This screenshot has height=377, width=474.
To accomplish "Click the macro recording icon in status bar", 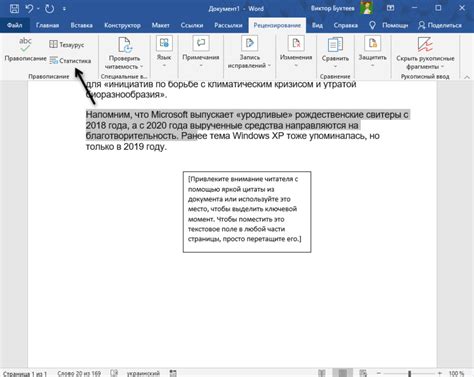I will (x=173, y=373).
